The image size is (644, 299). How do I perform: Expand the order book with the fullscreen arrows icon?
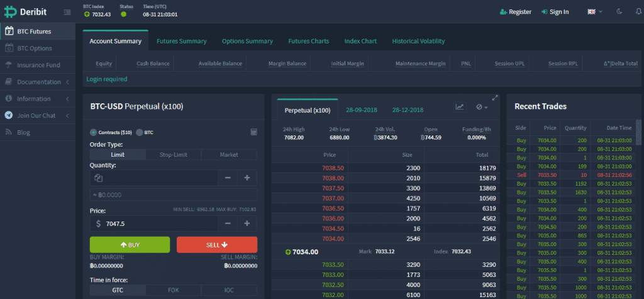pyautogui.click(x=495, y=98)
